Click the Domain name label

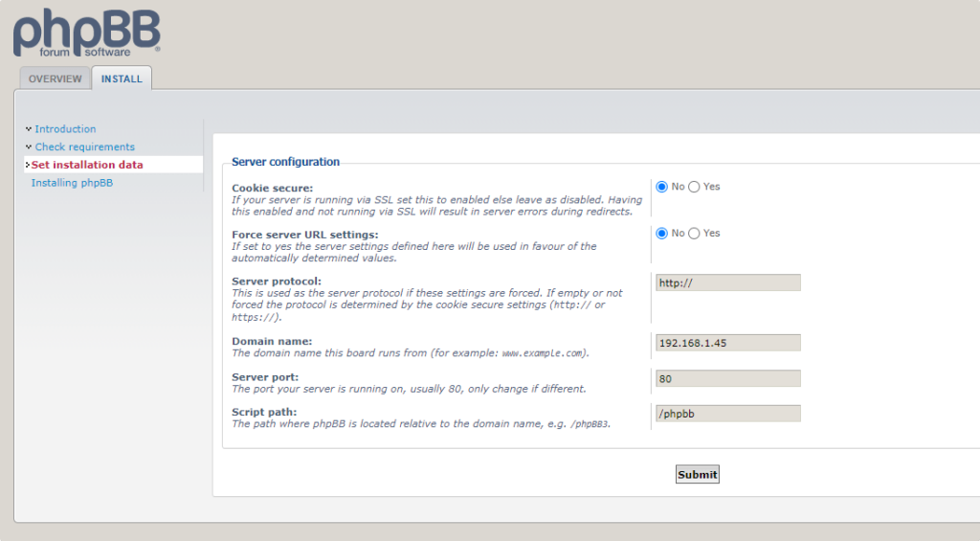coord(272,342)
